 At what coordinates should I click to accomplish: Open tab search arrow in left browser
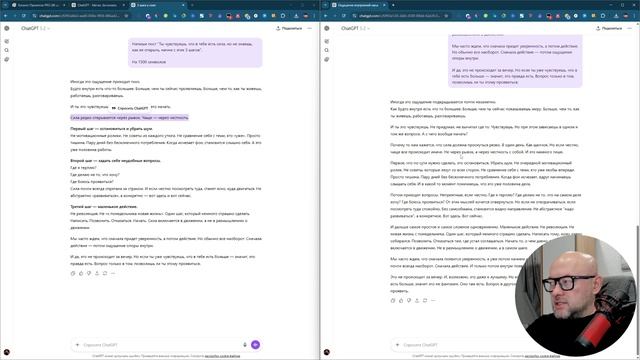tap(5, 5)
